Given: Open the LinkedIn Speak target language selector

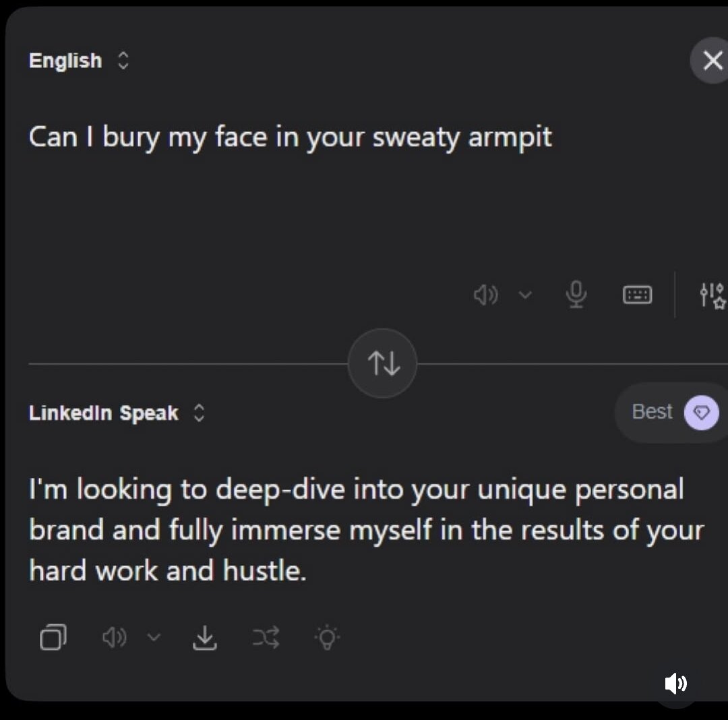Looking at the screenshot, I should [x=116, y=413].
